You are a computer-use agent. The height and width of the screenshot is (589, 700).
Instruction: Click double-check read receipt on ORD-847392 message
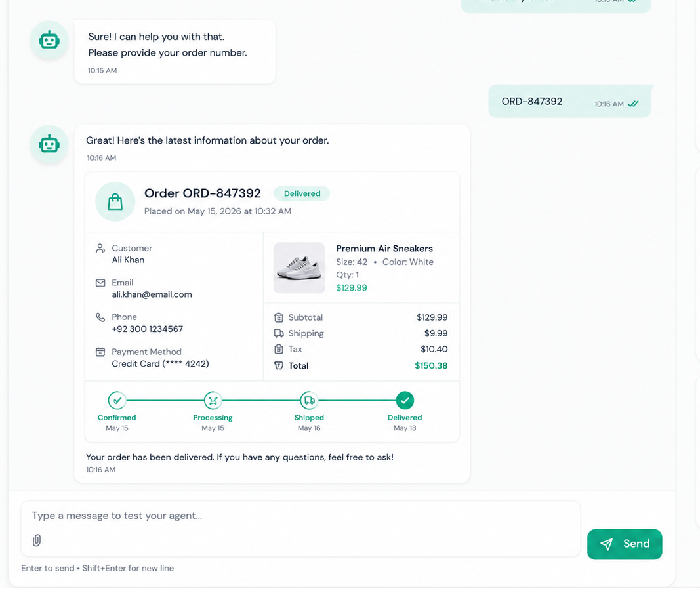click(x=633, y=104)
